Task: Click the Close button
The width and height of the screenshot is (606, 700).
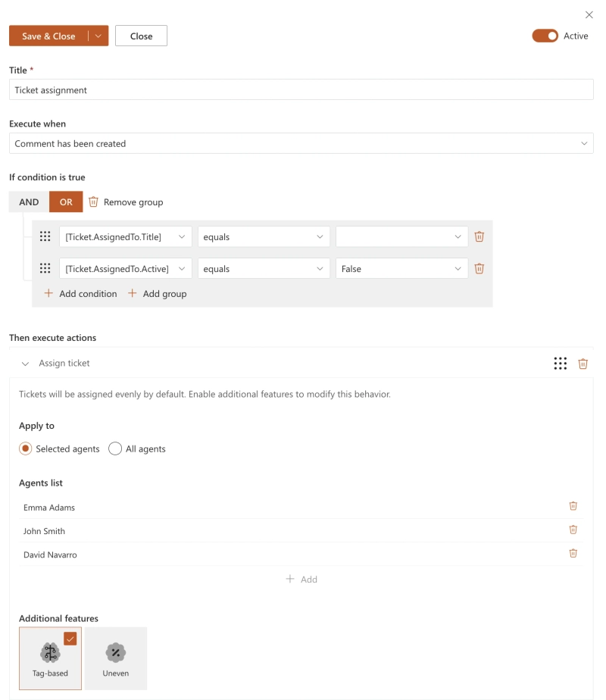Action: click(x=141, y=36)
